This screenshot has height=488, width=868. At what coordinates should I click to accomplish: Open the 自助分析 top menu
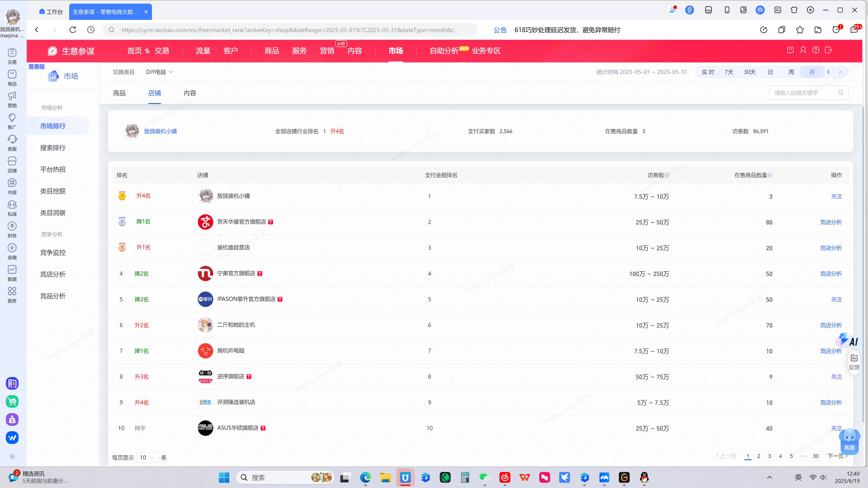444,50
